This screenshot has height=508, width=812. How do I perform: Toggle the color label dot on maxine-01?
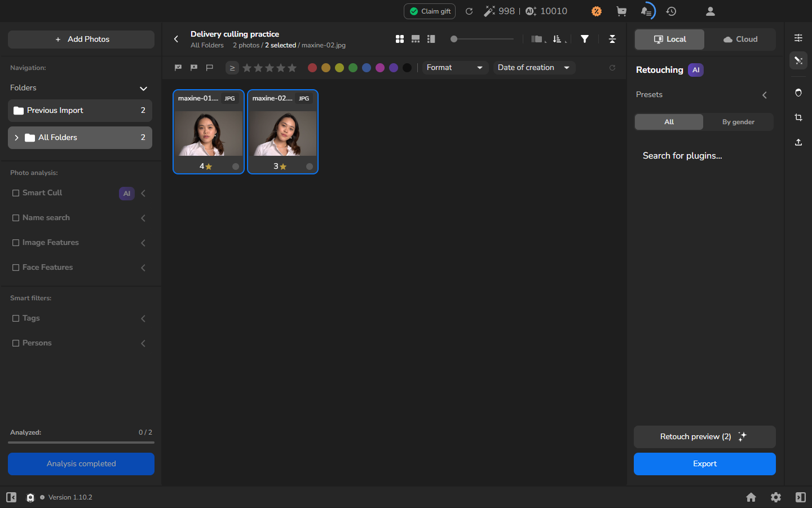236,167
